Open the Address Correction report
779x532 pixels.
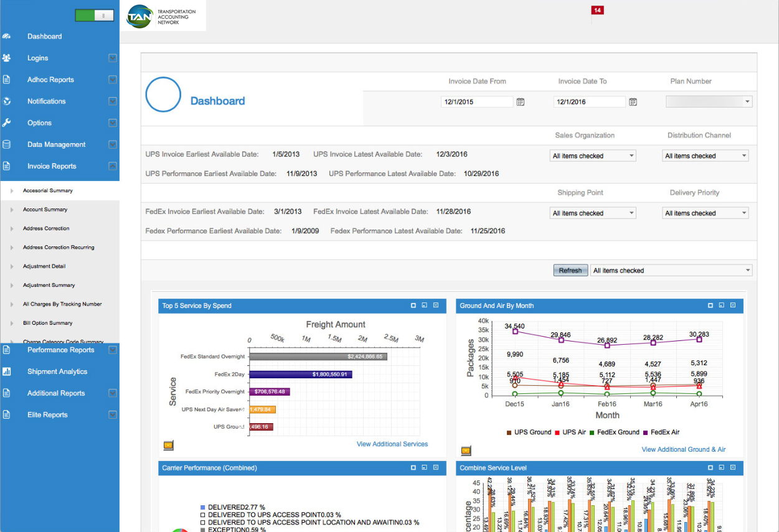(46, 228)
